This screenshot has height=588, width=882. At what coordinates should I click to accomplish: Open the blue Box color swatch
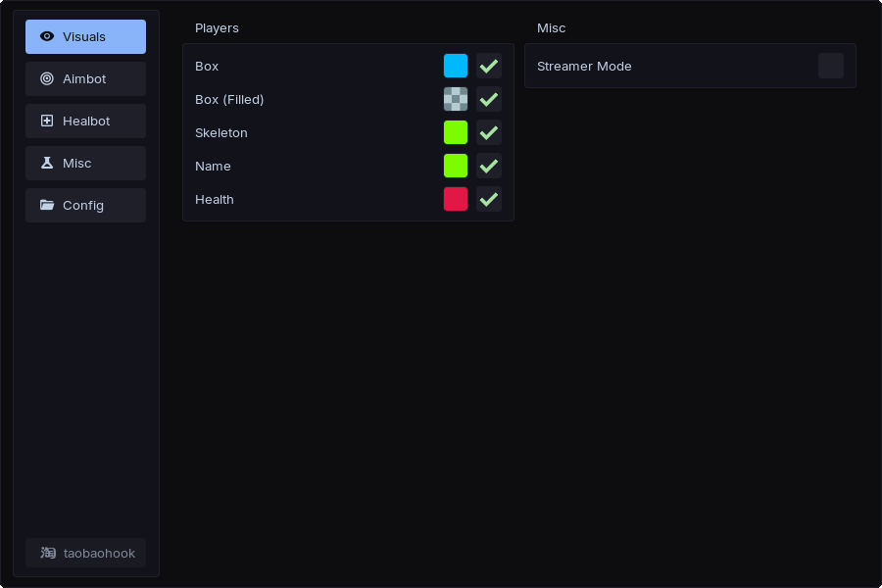[x=456, y=66]
